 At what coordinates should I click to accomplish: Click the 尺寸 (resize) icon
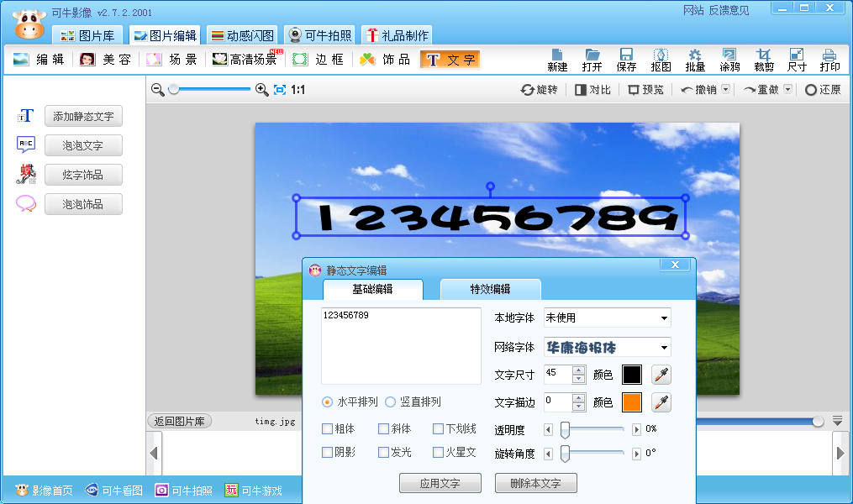pyautogui.click(x=796, y=59)
